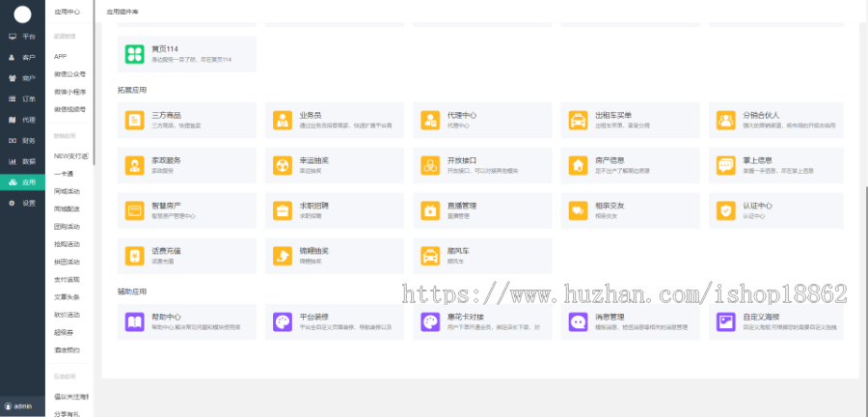Screen dimensions: 868x417
Task: Go to 平台 in main sidebar
Action: click(x=22, y=37)
